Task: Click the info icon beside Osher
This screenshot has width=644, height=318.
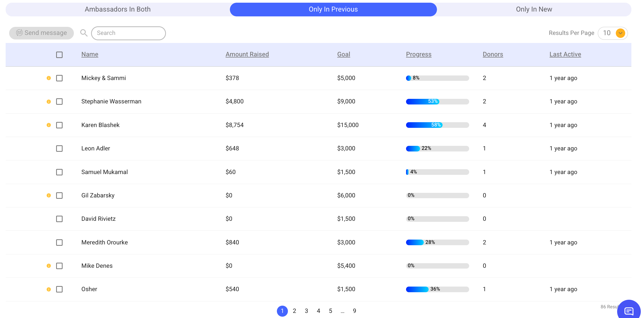Action: tap(49, 289)
